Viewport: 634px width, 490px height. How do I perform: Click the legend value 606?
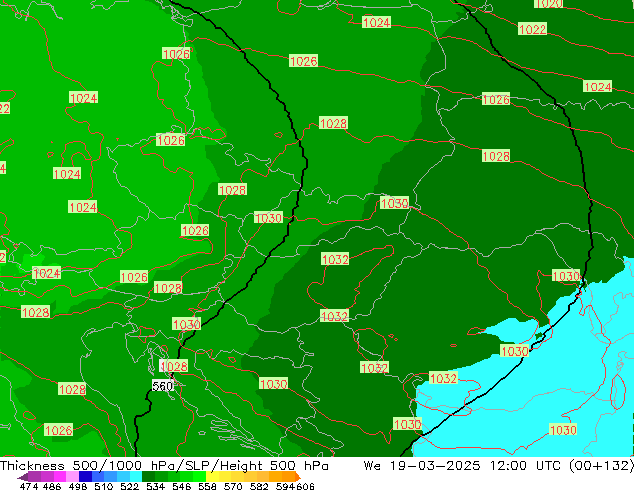click(305, 486)
